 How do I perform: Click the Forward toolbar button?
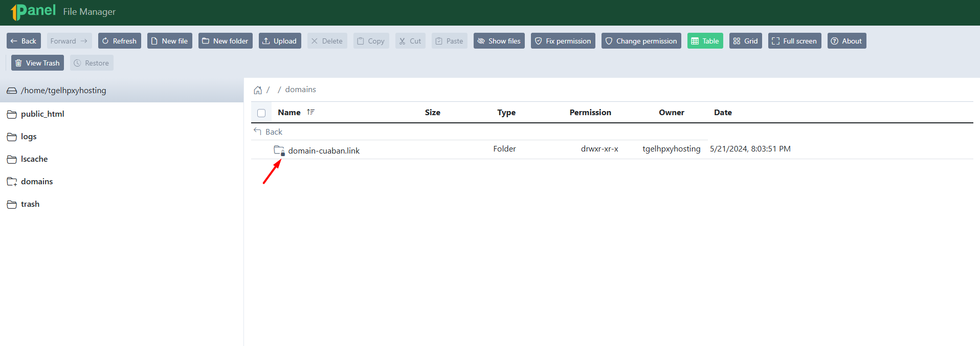(x=69, y=41)
